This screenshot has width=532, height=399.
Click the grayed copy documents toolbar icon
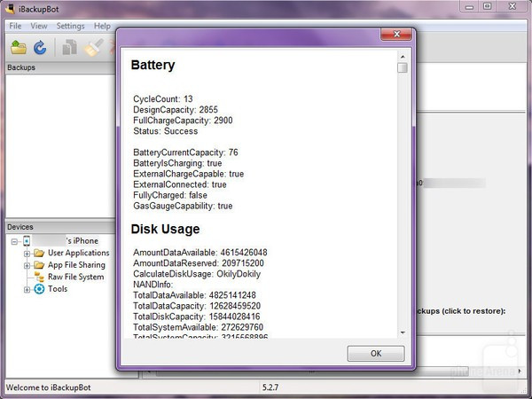[70, 46]
